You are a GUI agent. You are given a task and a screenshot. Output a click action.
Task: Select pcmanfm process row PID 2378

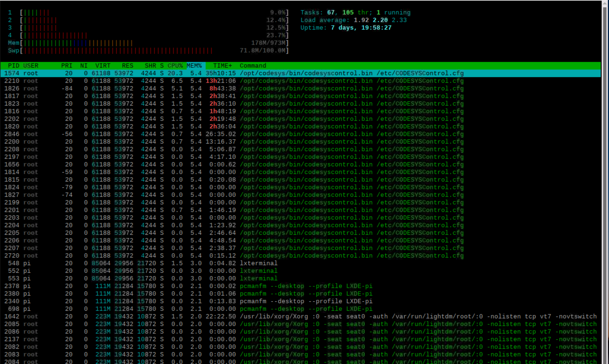[x=301, y=286]
